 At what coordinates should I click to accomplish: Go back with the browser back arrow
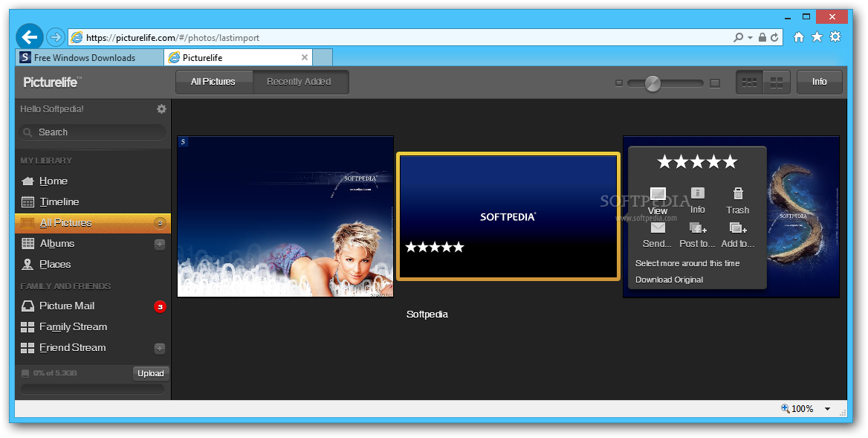pyautogui.click(x=29, y=37)
